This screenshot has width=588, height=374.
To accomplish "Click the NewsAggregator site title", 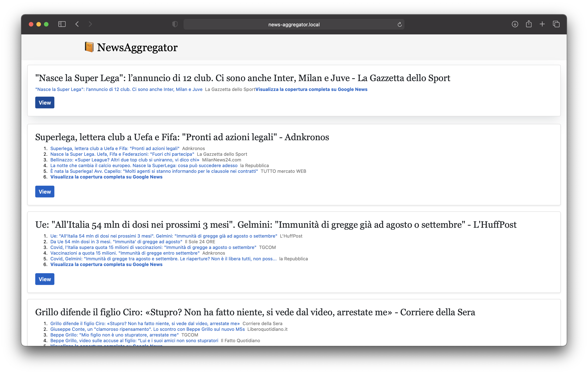I will click(137, 47).
